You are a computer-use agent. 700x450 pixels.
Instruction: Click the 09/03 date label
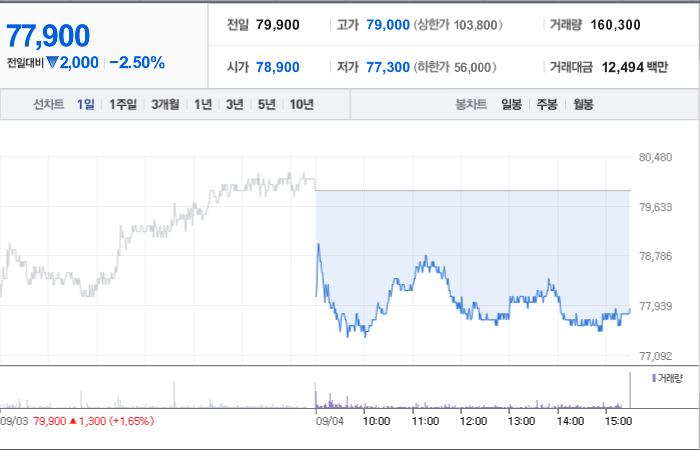point(14,421)
